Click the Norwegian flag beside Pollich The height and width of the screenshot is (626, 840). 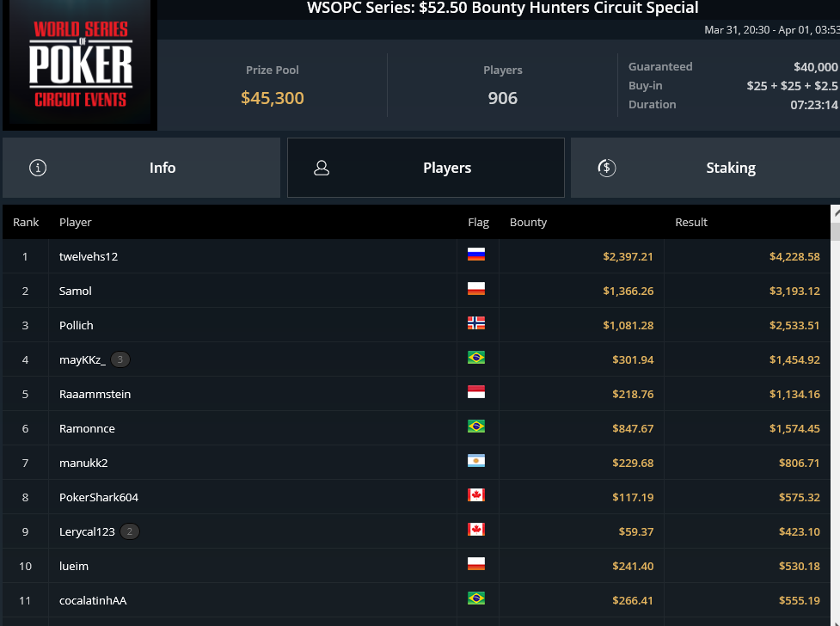476,322
